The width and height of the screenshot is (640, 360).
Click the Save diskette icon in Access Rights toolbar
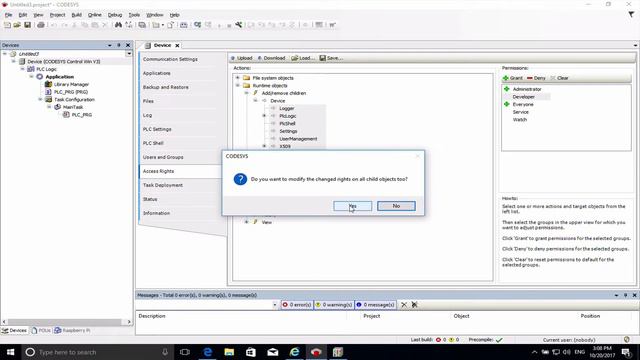click(x=322, y=58)
